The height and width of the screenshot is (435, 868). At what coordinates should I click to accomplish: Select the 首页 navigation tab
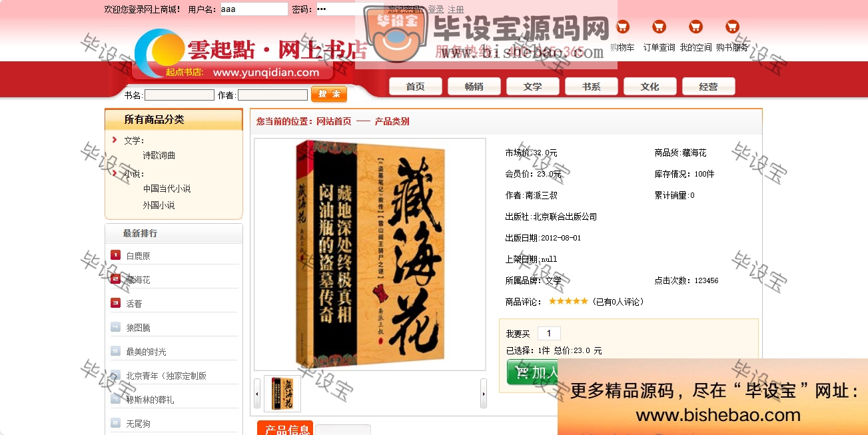(x=415, y=87)
